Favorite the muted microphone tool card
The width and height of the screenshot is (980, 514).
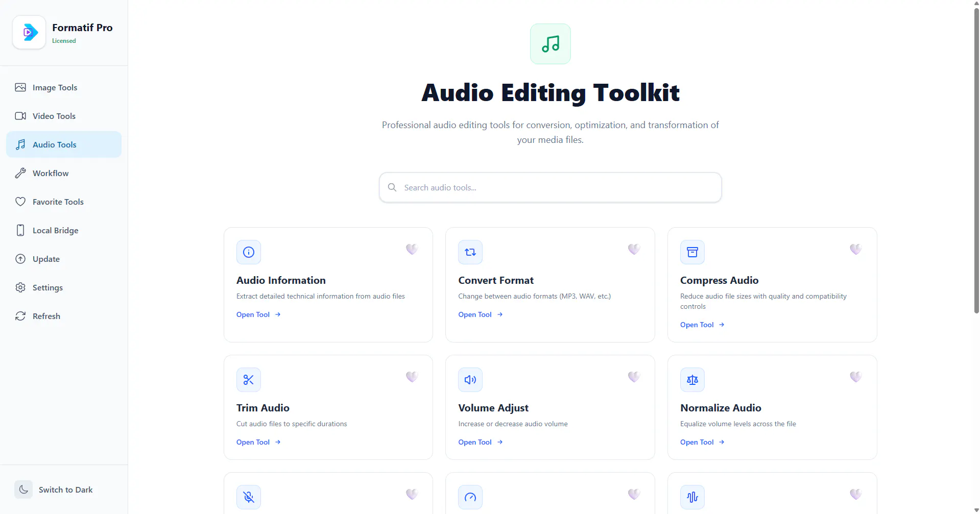412,494
